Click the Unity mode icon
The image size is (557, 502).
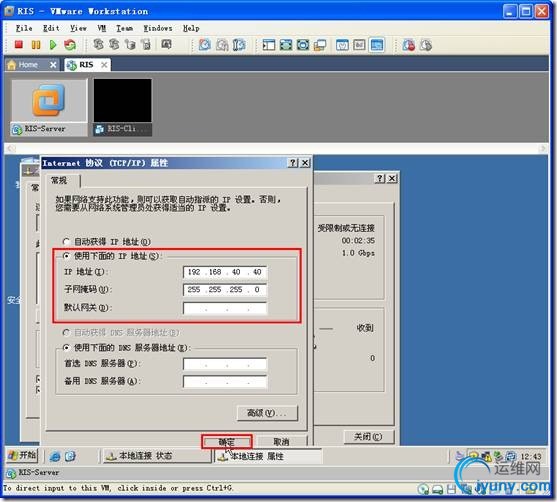(320, 45)
